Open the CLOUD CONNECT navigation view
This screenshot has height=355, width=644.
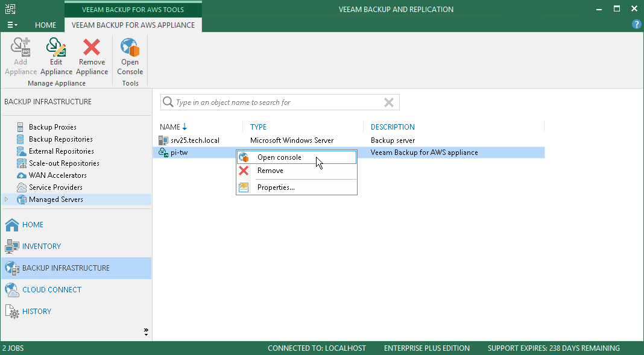point(52,290)
